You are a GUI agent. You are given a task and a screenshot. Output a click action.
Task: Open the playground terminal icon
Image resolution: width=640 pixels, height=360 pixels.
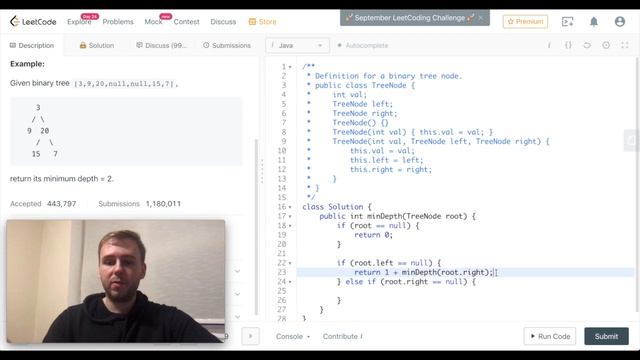pos(568,22)
